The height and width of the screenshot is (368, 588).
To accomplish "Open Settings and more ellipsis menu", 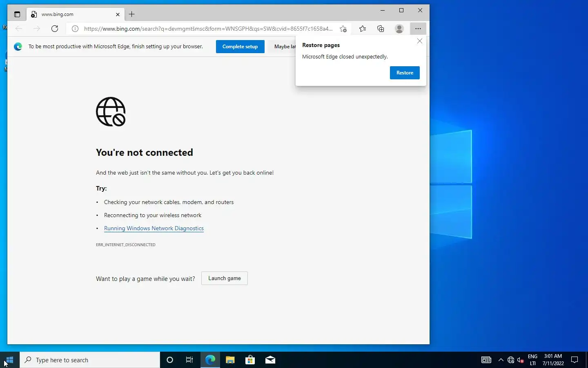I will coord(418,29).
